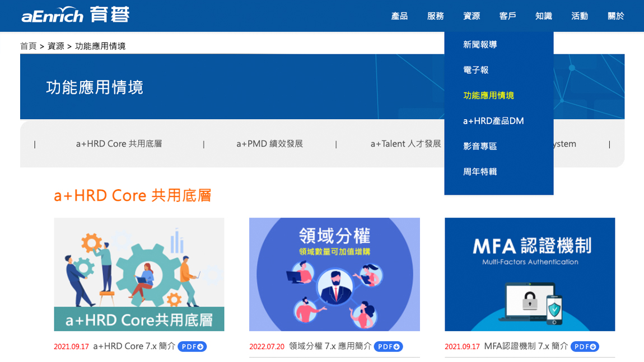
Task: Switch to a+HRD Core 共用底層 tab
Action: 119,144
